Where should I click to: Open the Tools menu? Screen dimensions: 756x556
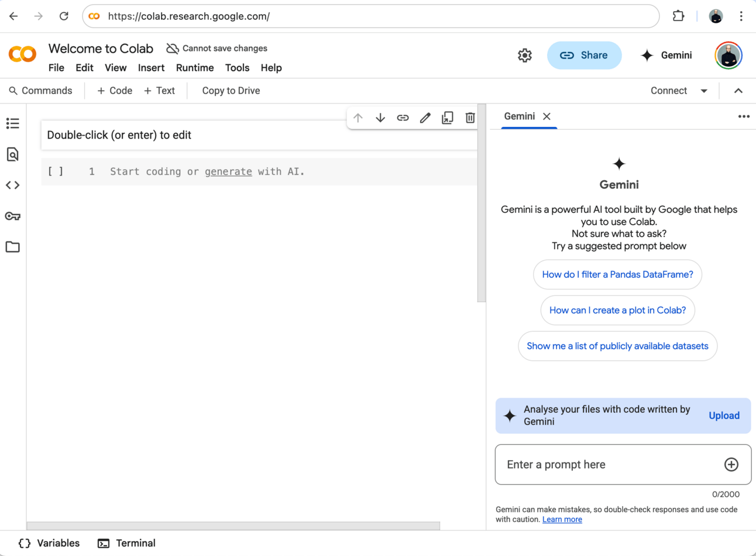[237, 68]
